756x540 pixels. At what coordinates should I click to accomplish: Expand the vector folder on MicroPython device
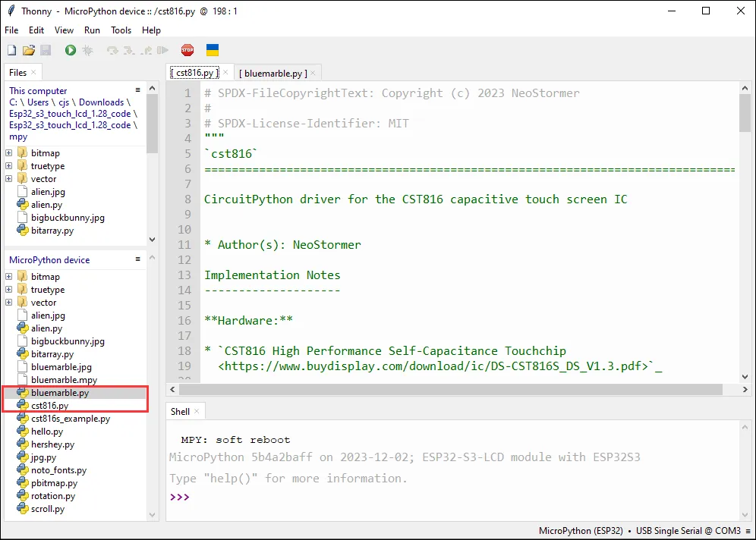(x=9, y=303)
